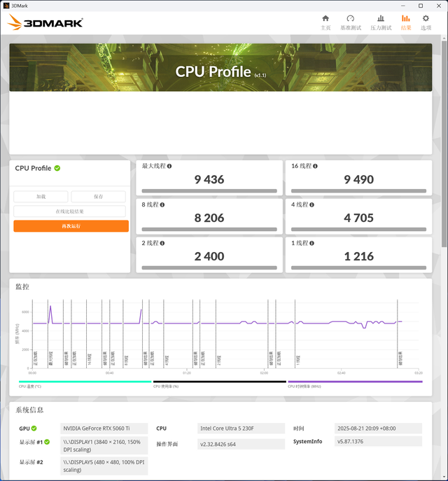This screenshot has width=448, height=481.
Task: Click the frequency spike at chart start
Action: 50,314
